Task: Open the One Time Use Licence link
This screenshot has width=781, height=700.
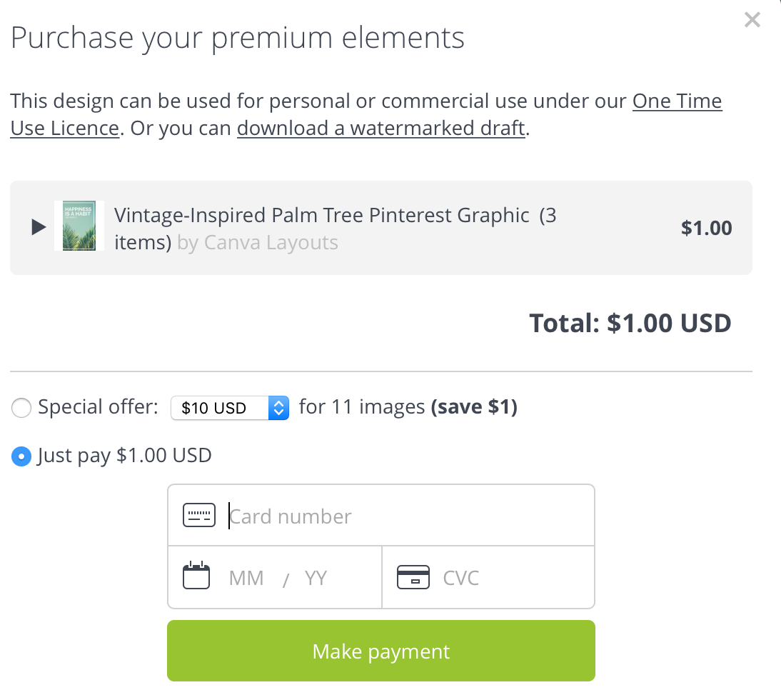Action: click(x=366, y=114)
